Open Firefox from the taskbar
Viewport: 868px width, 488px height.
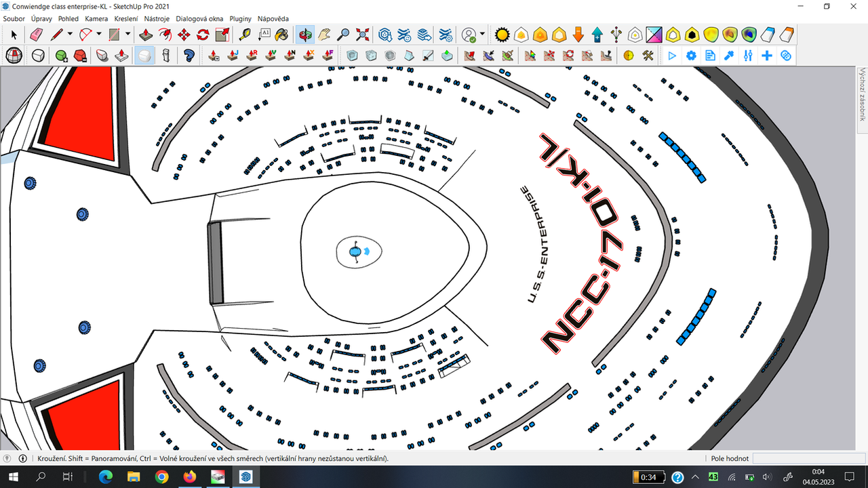[189, 477]
